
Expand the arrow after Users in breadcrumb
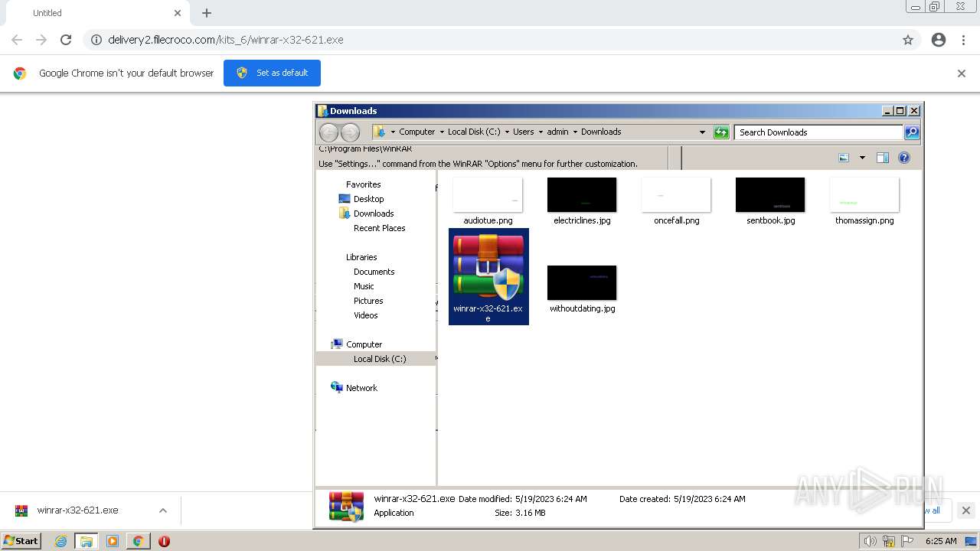pyautogui.click(x=541, y=132)
